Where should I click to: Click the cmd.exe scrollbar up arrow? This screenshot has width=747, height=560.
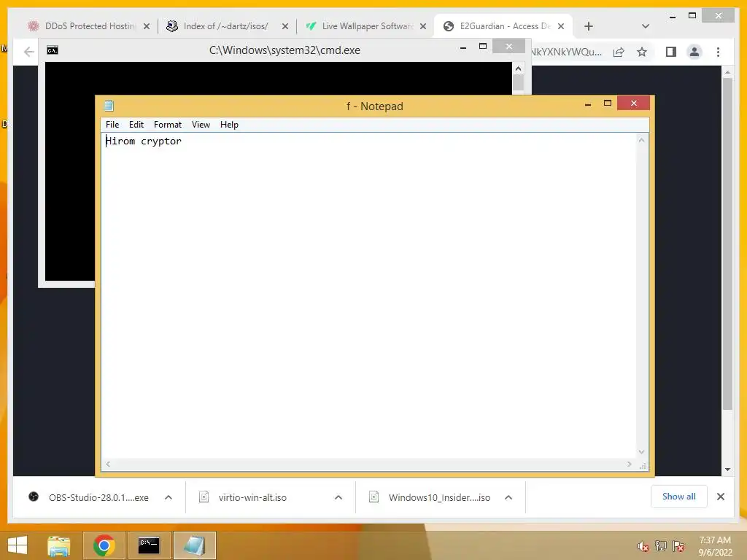pyautogui.click(x=519, y=69)
